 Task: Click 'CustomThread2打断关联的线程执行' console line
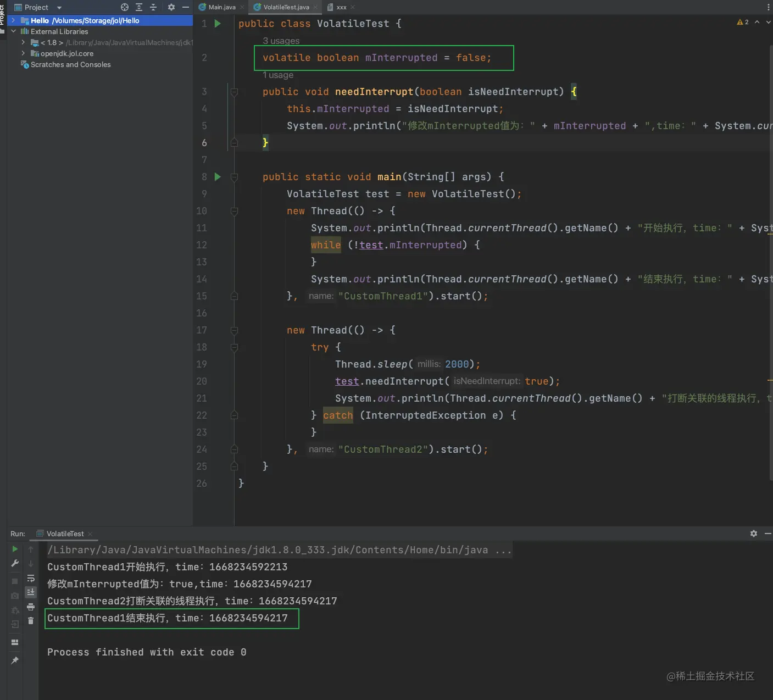pos(192,601)
